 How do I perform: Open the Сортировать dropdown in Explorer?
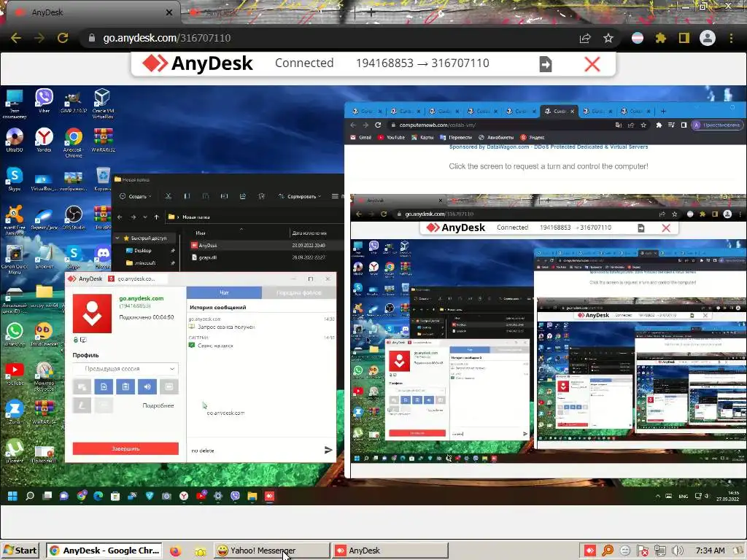click(300, 196)
